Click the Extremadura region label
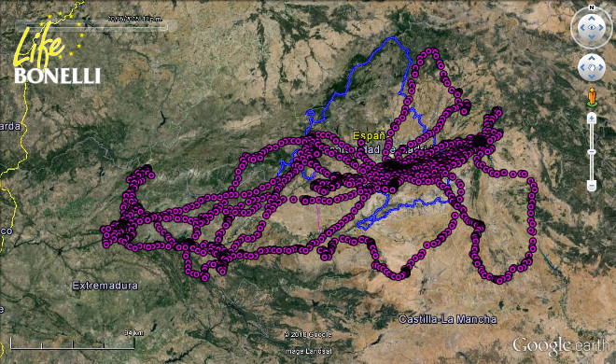 pyautogui.click(x=105, y=286)
